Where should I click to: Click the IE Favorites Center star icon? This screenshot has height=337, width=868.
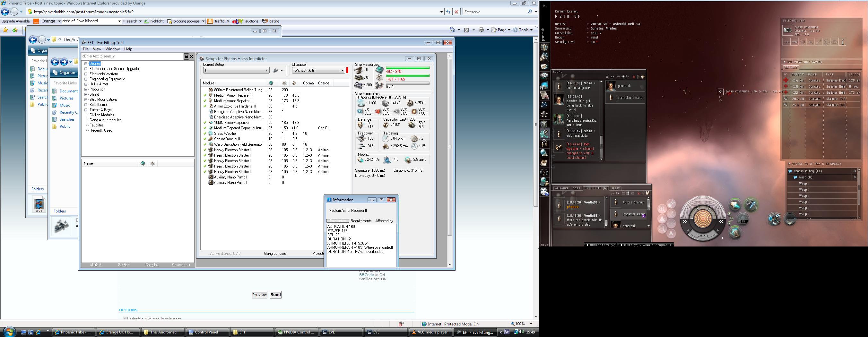(5, 30)
